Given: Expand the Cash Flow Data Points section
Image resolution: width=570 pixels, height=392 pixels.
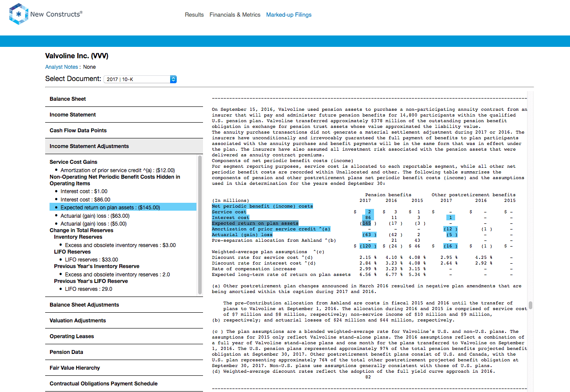Looking at the screenshot, I should tap(124, 131).
